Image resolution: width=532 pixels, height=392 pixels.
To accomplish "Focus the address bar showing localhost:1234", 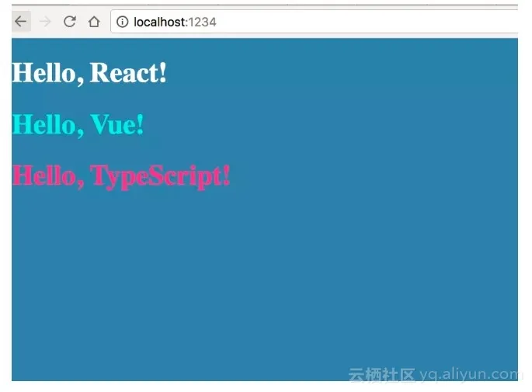I will click(x=314, y=22).
